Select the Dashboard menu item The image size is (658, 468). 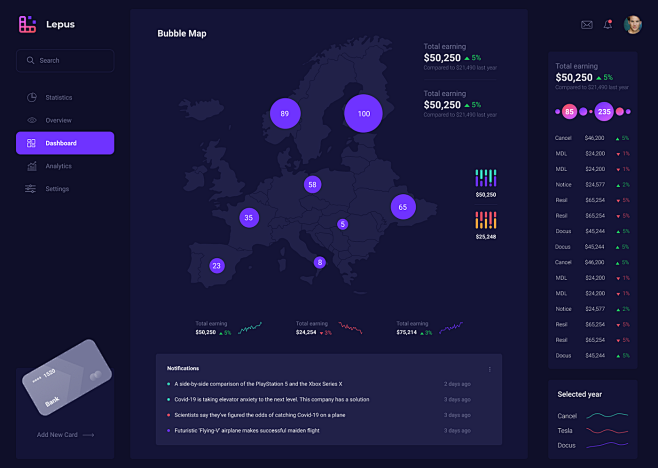tap(65, 143)
